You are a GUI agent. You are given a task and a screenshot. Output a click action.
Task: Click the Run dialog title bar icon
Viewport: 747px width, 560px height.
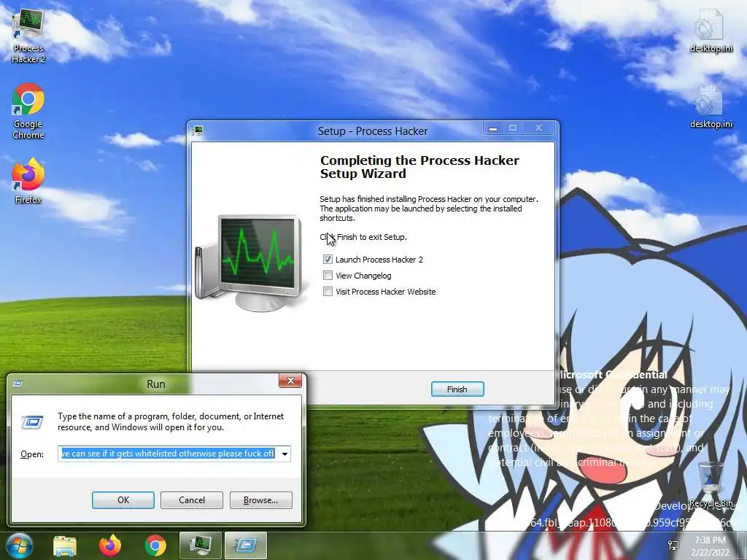tap(18, 384)
